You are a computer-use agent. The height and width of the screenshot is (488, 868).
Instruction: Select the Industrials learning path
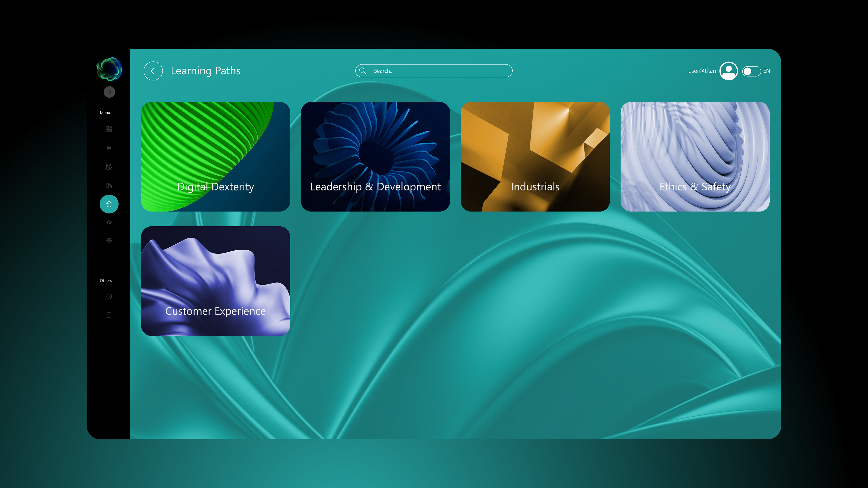pos(535,157)
